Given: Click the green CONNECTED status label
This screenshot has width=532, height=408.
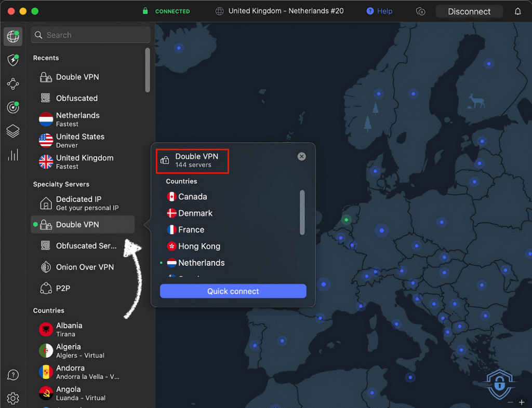Looking at the screenshot, I should coord(172,11).
